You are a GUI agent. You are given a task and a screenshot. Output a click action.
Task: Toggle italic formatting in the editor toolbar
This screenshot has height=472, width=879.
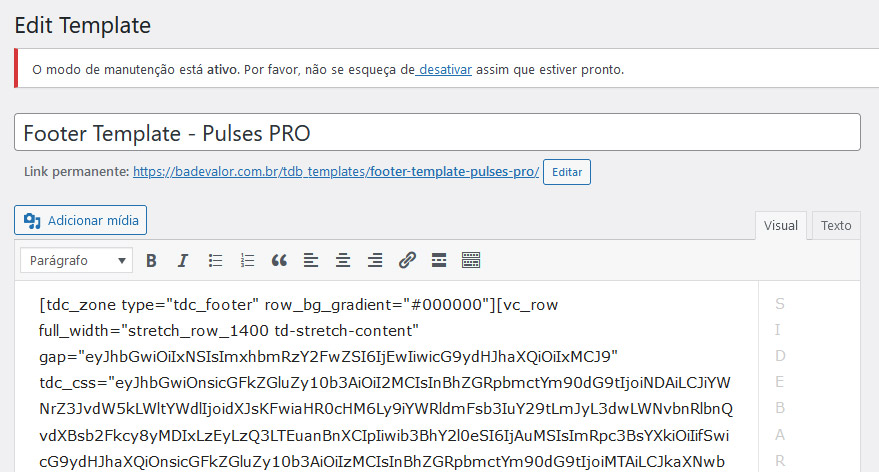point(183,261)
